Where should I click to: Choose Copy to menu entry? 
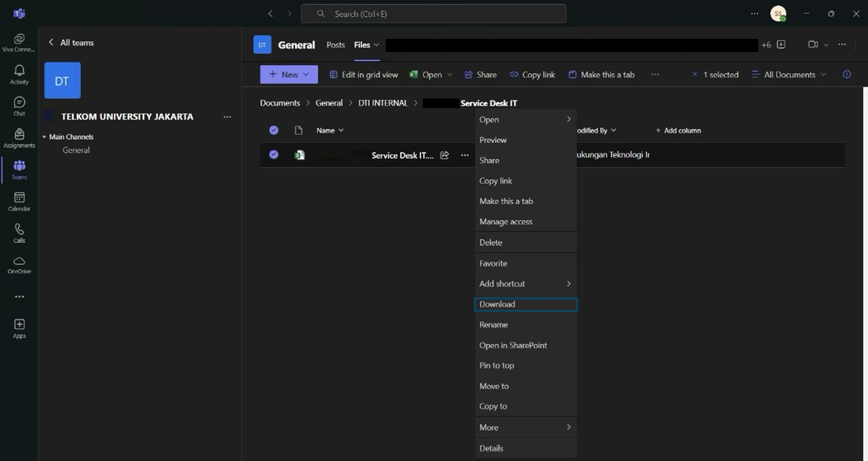(x=525, y=406)
